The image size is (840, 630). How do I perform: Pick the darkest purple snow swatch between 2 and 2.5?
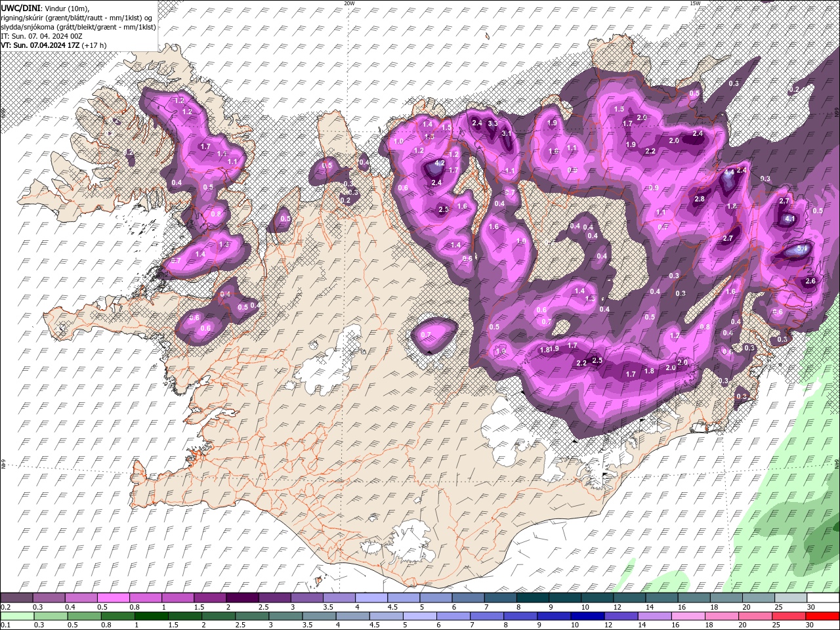(242, 598)
